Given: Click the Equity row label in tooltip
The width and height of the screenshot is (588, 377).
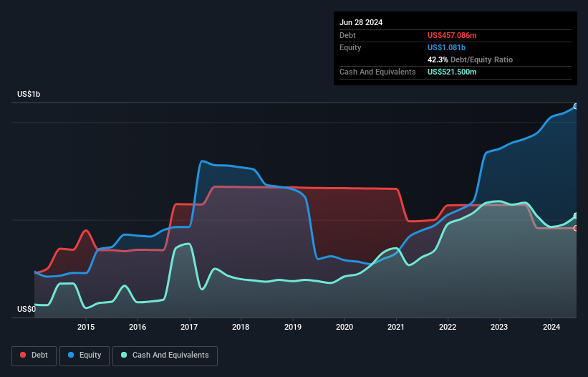Looking at the screenshot, I should [x=350, y=47].
